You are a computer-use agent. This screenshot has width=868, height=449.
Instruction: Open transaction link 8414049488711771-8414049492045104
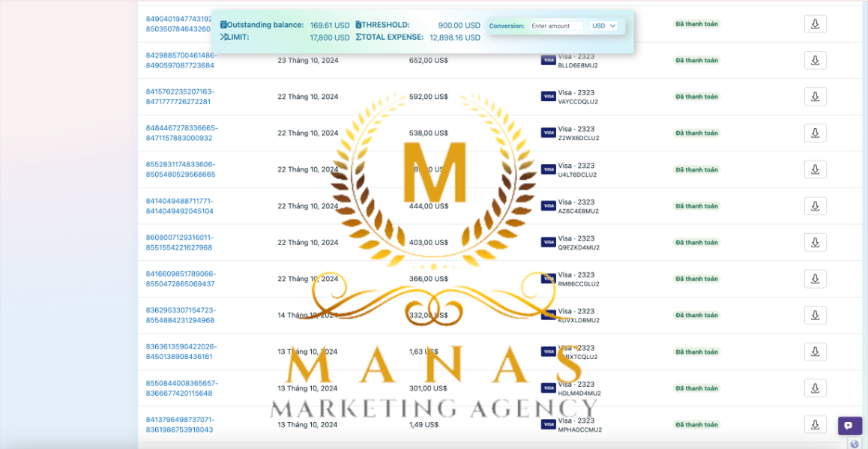179,206
